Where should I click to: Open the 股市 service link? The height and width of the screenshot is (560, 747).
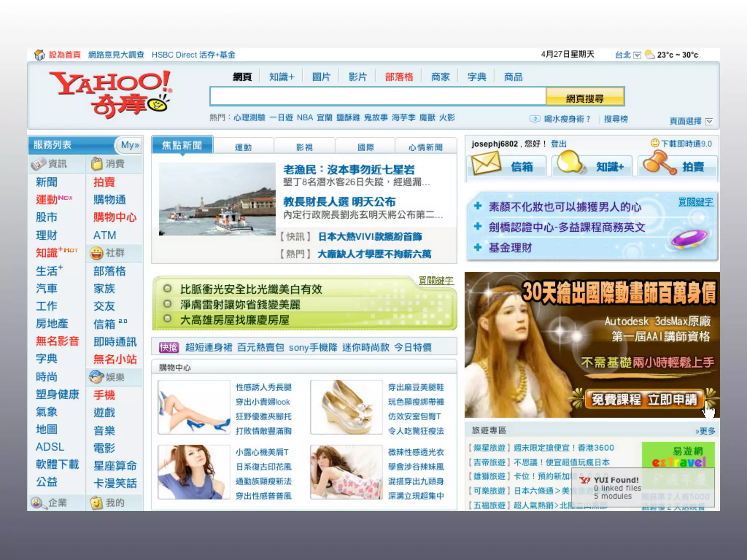[46, 217]
